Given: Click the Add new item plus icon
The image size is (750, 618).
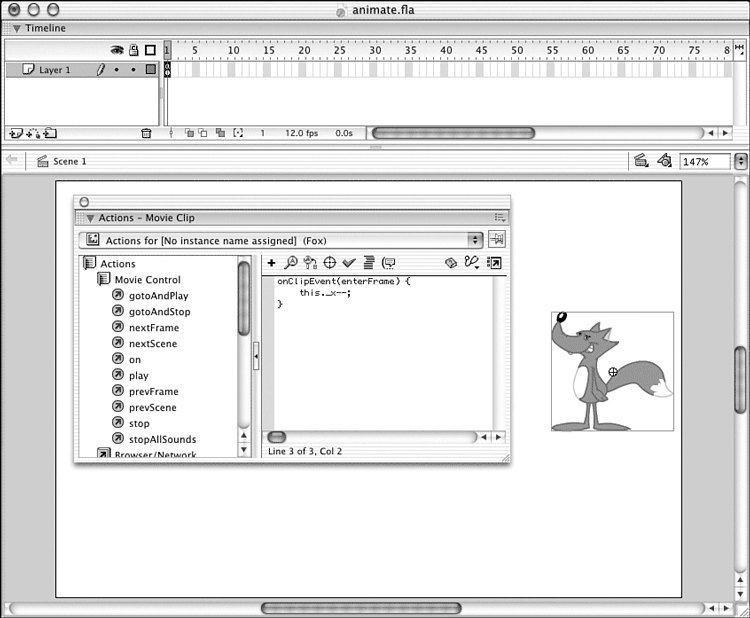Looking at the screenshot, I should tap(271, 263).
